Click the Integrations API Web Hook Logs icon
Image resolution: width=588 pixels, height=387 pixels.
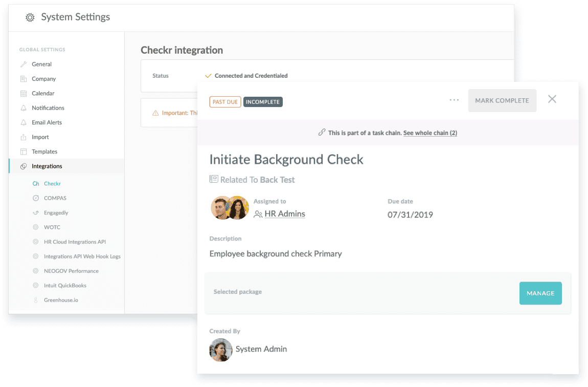(x=36, y=256)
